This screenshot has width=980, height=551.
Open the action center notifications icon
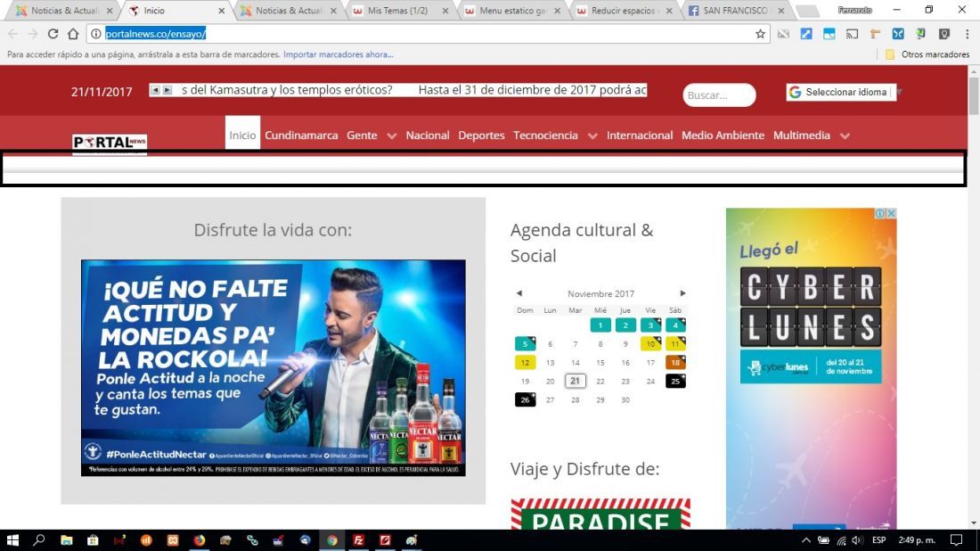[956, 540]
